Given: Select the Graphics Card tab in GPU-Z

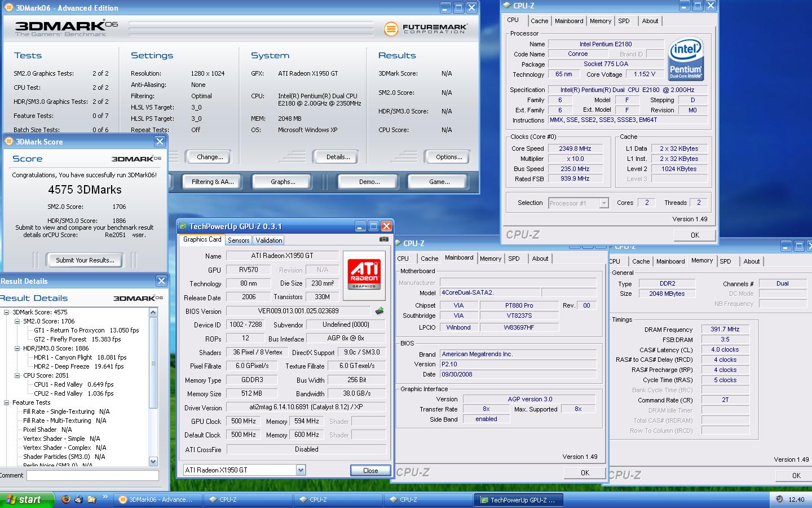Looking at the screenshot, I should (x=202, y=239).
